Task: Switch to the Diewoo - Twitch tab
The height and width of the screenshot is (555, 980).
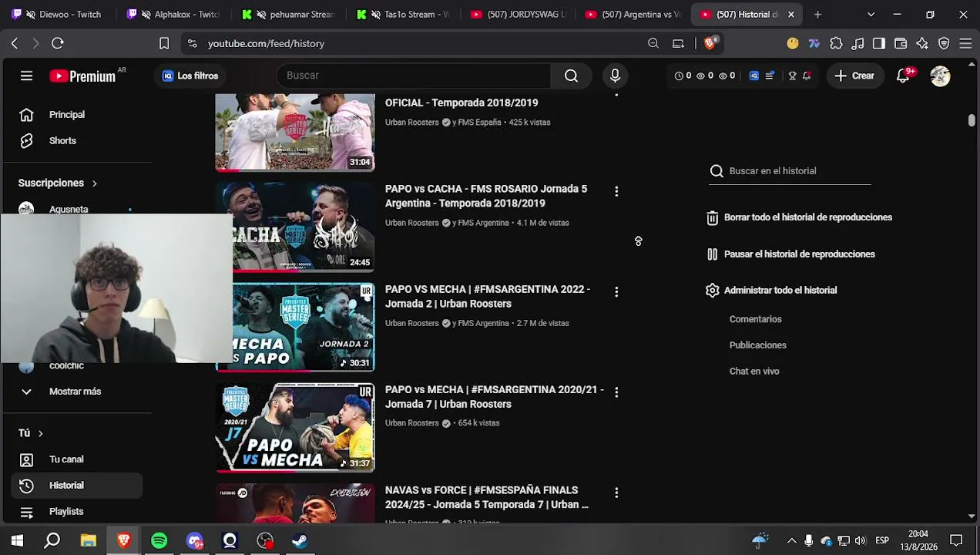Action: coord(60,14)
